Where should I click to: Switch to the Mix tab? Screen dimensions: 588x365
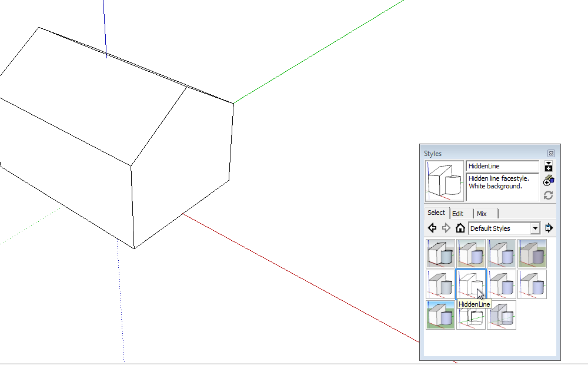482,214
